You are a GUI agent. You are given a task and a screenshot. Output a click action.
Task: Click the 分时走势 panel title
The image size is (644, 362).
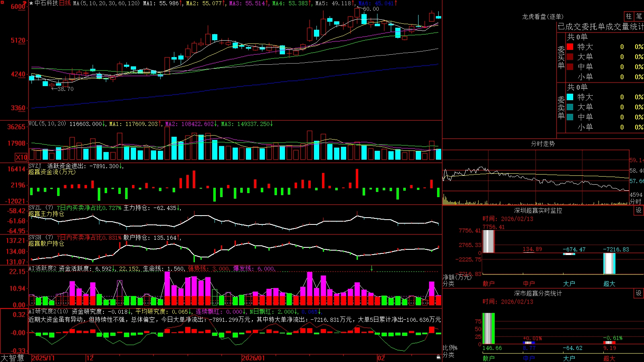(x=543, y=144)
